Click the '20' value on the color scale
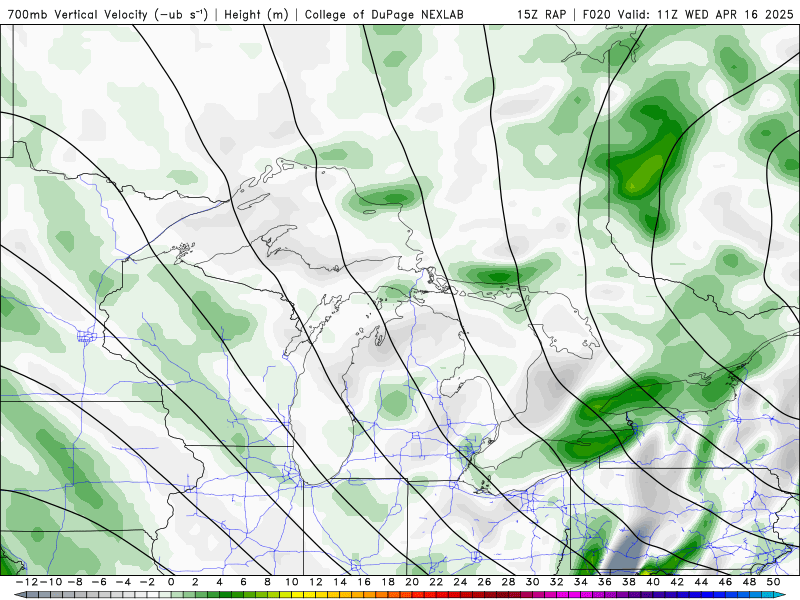 [412, 582]
